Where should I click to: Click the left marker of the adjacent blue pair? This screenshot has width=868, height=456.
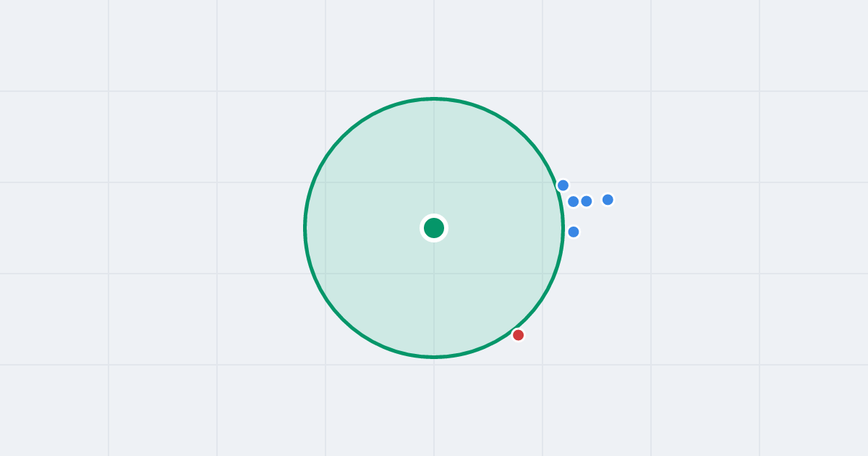click(573, 201)
